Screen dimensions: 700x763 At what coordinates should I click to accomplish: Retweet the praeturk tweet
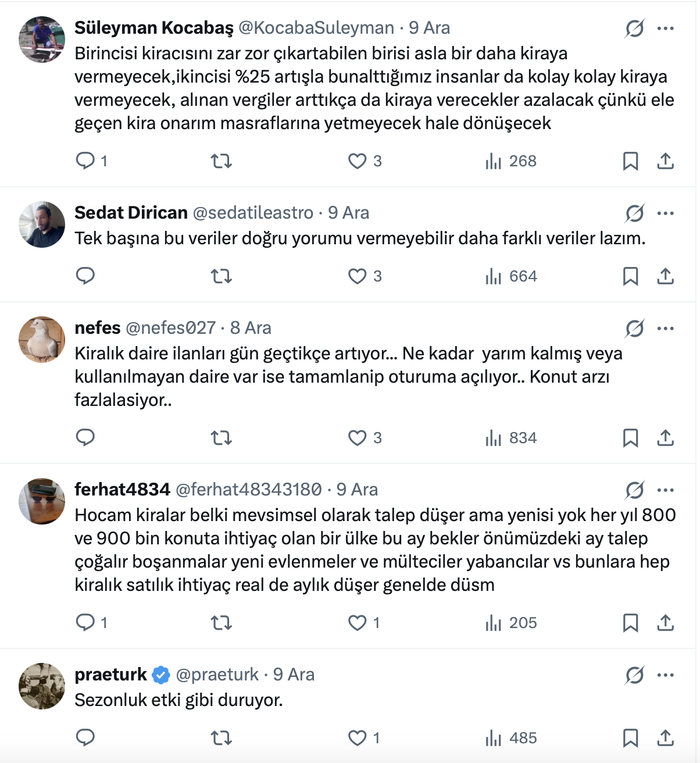[221, 738]
